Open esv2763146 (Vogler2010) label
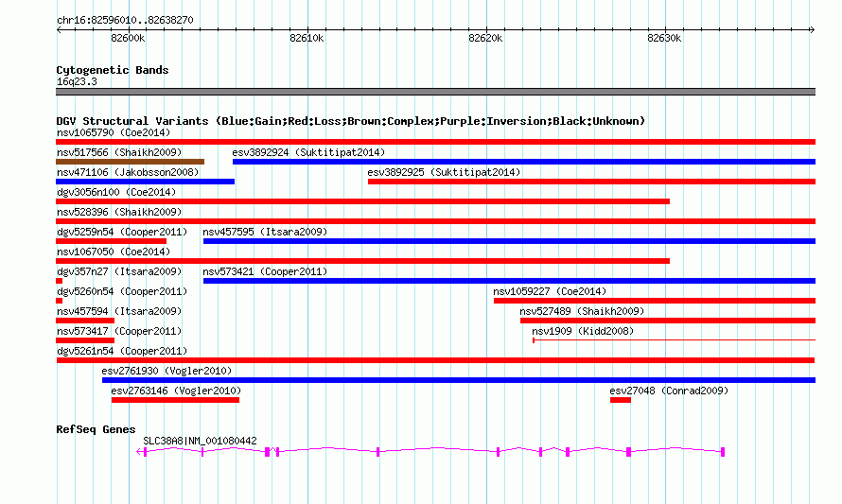Viewport: 842px width, 504px height. click(176, 391)
